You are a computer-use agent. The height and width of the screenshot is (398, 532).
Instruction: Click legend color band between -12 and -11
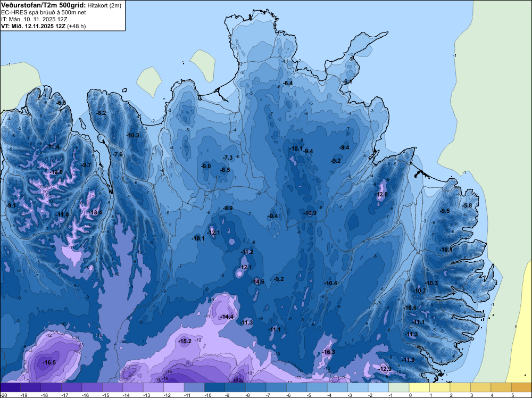click(174, 387)
